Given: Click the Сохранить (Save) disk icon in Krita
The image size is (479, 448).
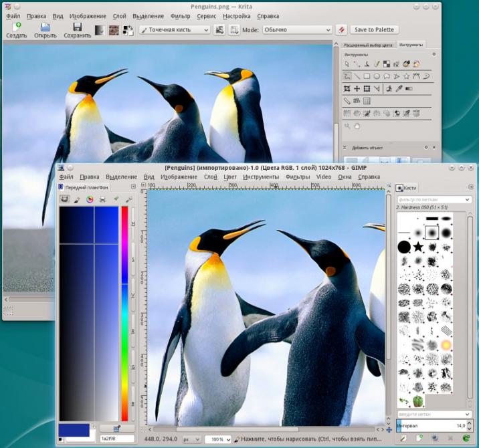Looking at the screenshot, I should pos(77,27).
